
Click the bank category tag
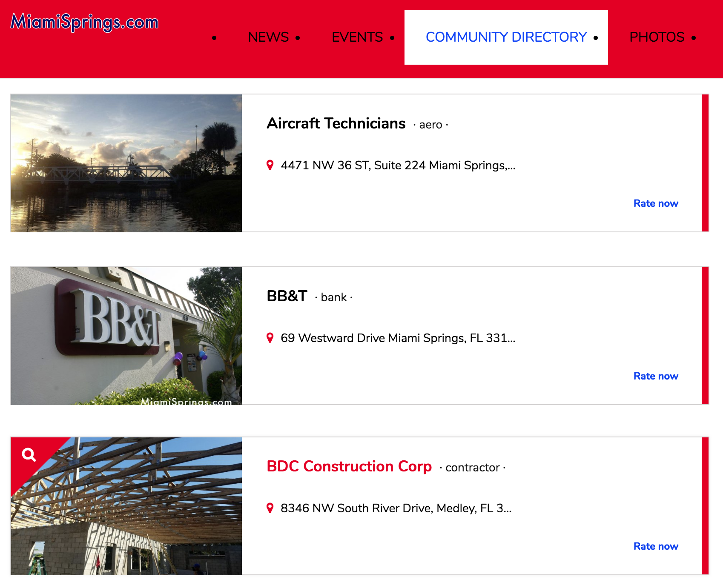coord(334,297)
